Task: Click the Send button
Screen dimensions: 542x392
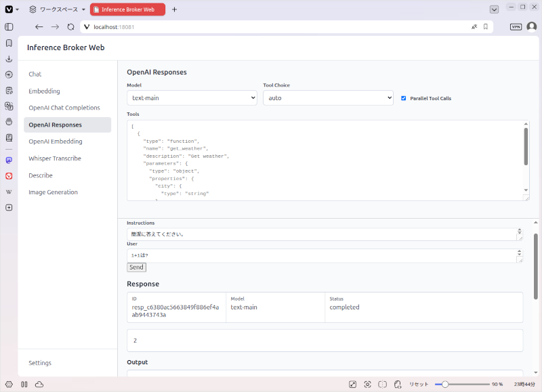Action: tap(137, 267)
